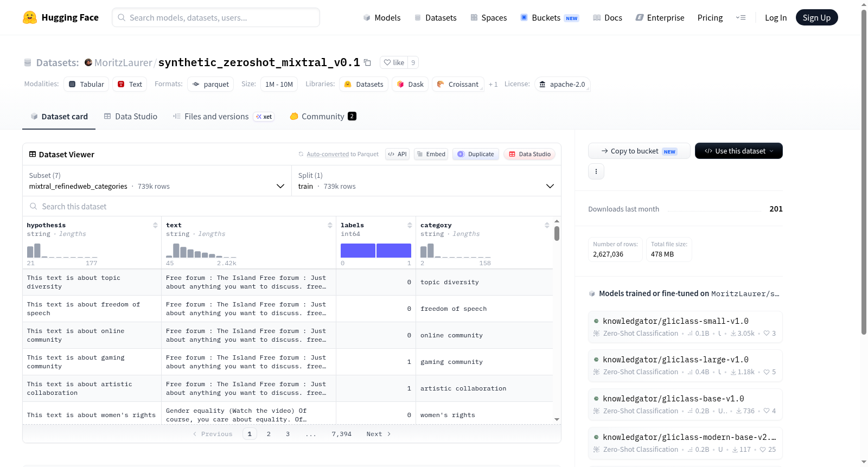The image size is (868, 467).
Task: Open the navigation more-menu icon
Action: pos(741,17)
